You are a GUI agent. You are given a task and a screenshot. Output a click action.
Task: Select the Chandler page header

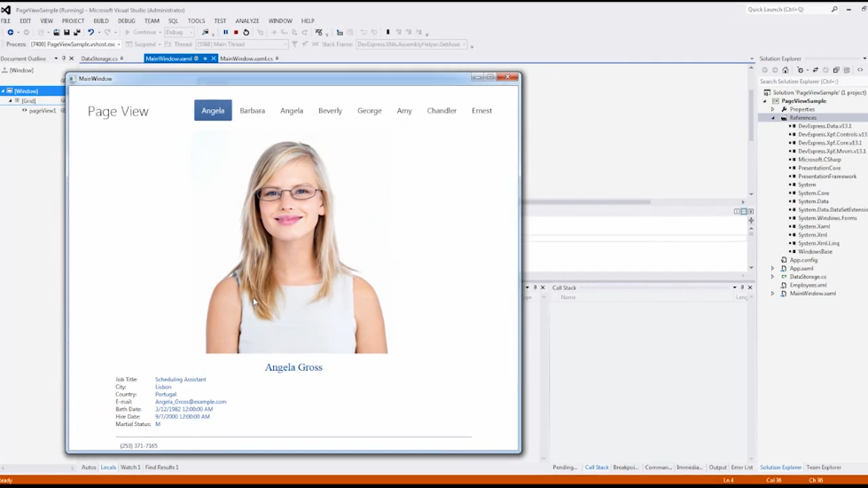(x=442, y=111)
